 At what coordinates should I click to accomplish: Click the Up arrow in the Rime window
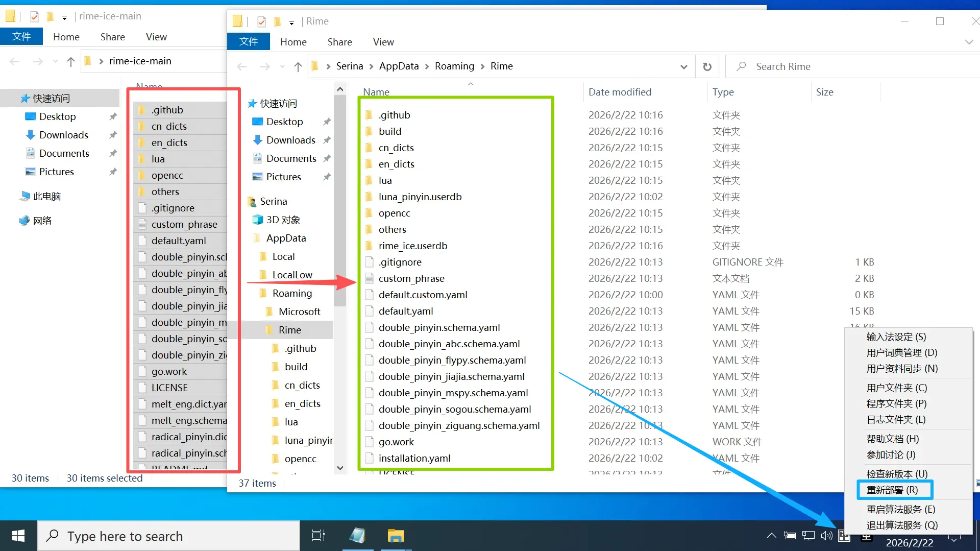click(298, 67)
